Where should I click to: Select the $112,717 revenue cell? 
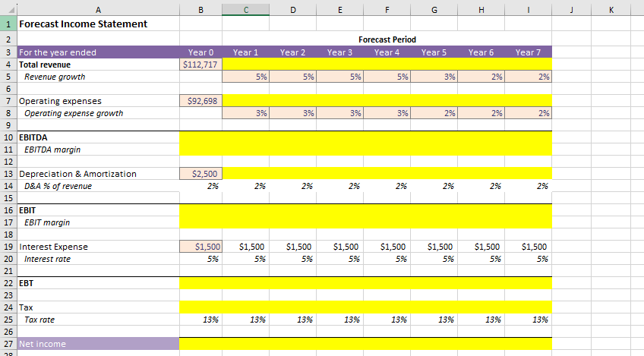(x=200, y=65)
